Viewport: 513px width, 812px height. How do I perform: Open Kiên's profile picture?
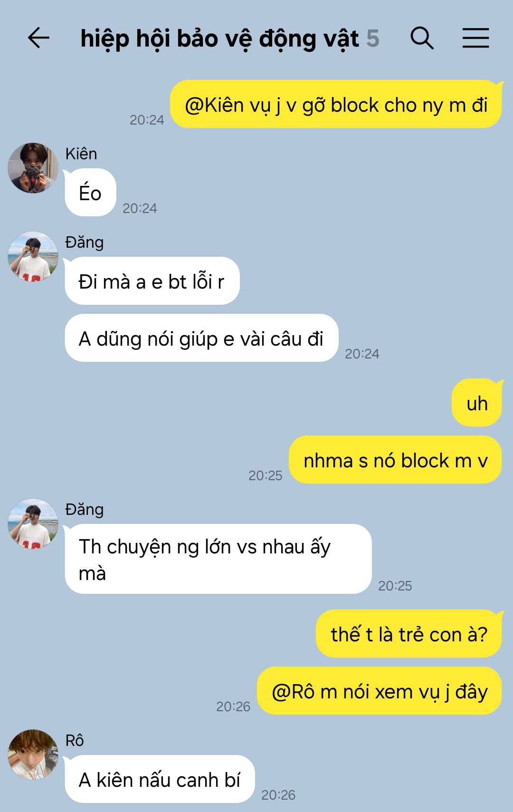pos(33,168)
